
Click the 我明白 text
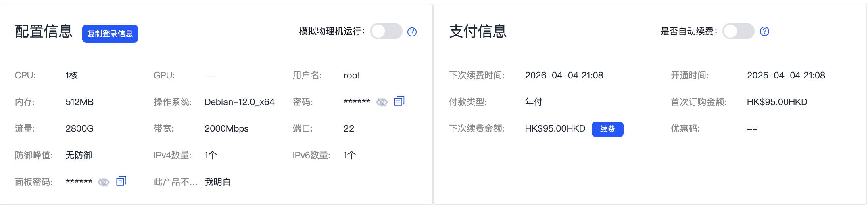pyautogui.click(x=217, y=182)
